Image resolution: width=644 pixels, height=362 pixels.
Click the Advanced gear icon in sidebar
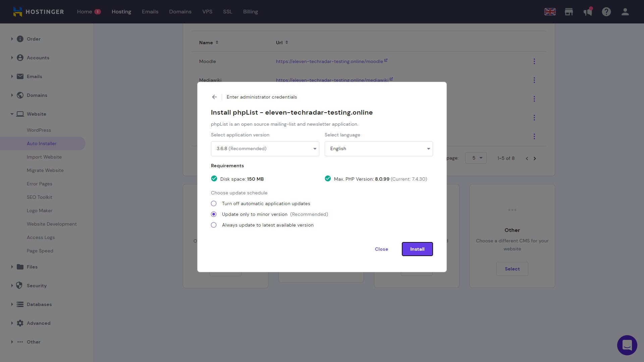tap(20, 323)
